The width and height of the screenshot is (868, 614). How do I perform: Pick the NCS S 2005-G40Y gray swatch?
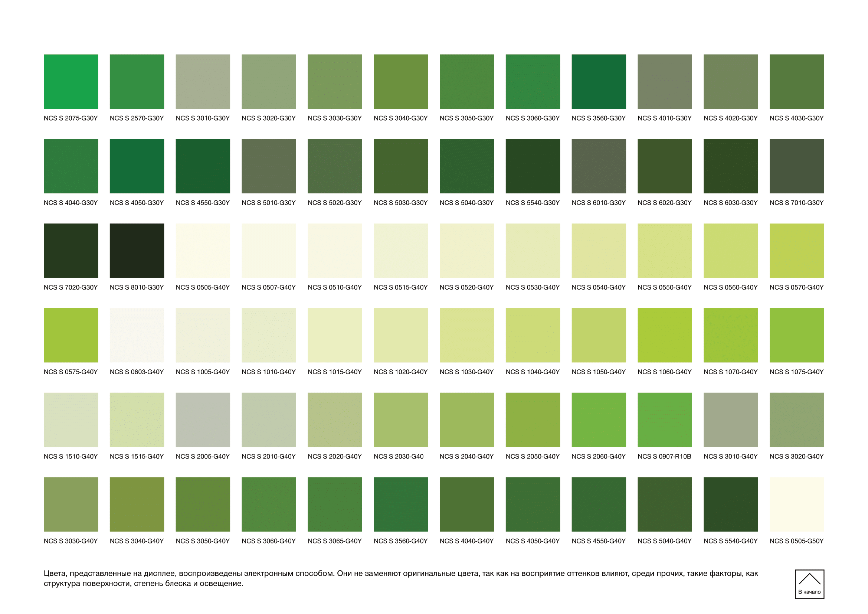coord(203,420)
